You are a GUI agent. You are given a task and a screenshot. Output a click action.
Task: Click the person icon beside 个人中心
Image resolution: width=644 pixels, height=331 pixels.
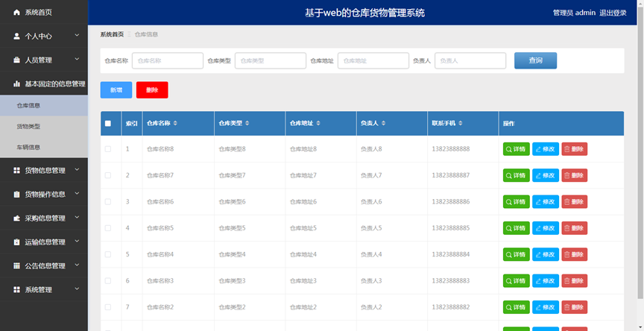click(16, 36)
